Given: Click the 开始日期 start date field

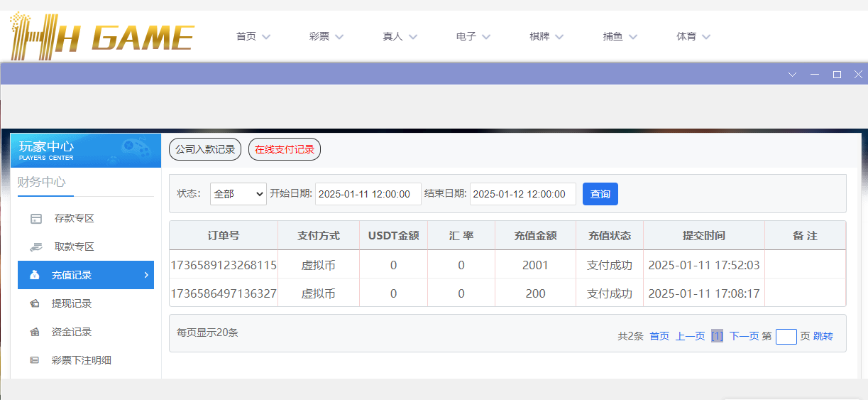Looking at the screenshot, I should (368, 194).
